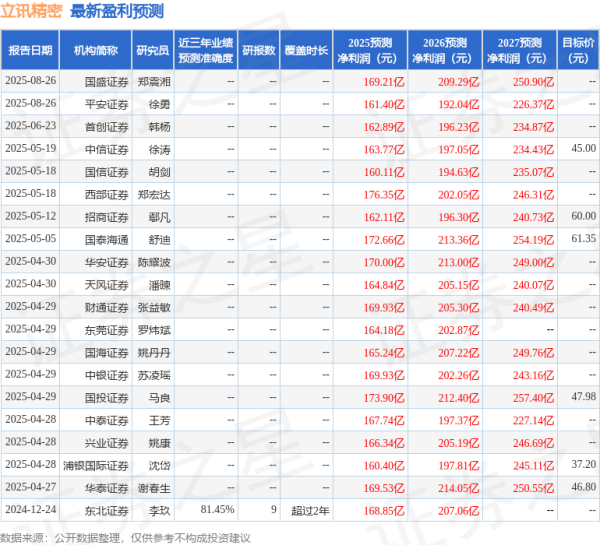Click the 2026预测净利润 column header
The image size is (600, 545).
pyautogui.click(x=445, y=50)
